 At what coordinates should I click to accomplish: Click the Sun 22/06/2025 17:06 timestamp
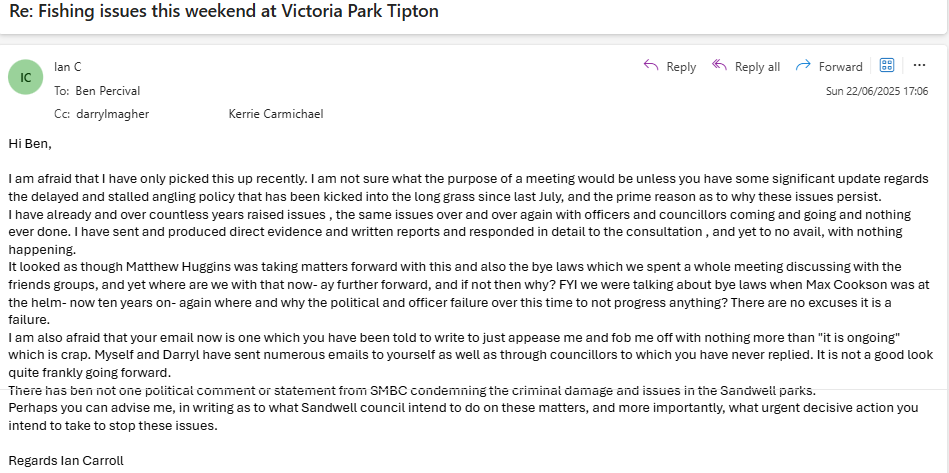tap(876, 91)
